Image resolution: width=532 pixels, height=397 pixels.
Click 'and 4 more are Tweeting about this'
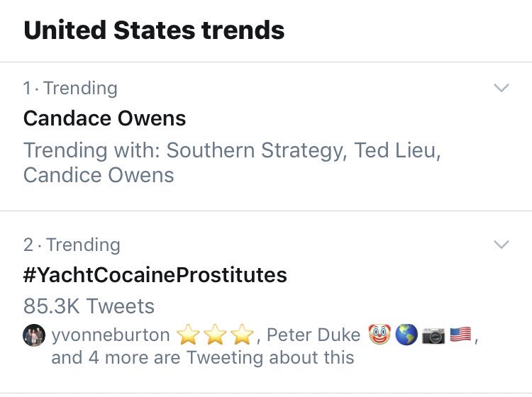tap(202, 357)
